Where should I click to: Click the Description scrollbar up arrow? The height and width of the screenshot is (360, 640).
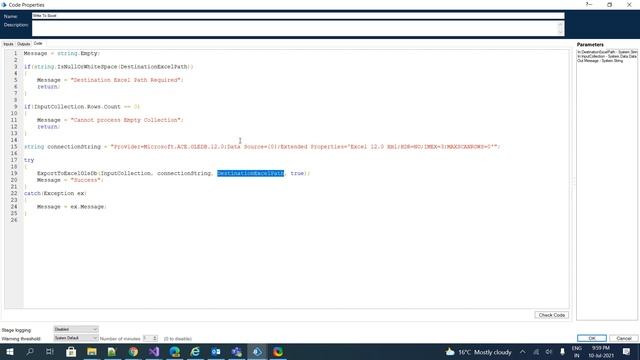tap(560, 24)
